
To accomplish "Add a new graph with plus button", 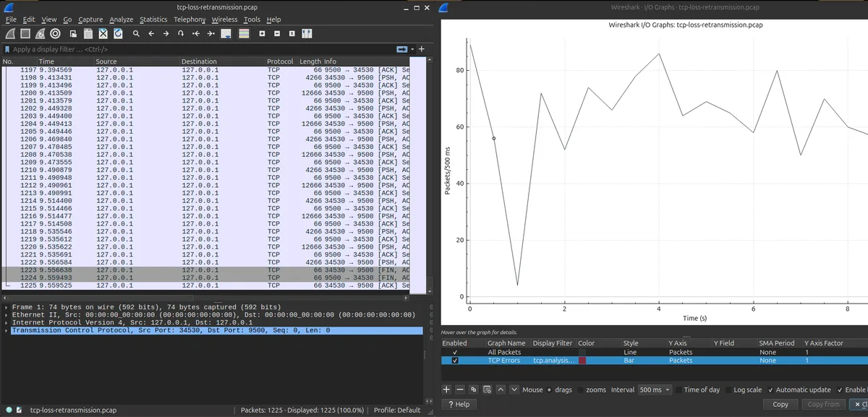I will [446, 390].
